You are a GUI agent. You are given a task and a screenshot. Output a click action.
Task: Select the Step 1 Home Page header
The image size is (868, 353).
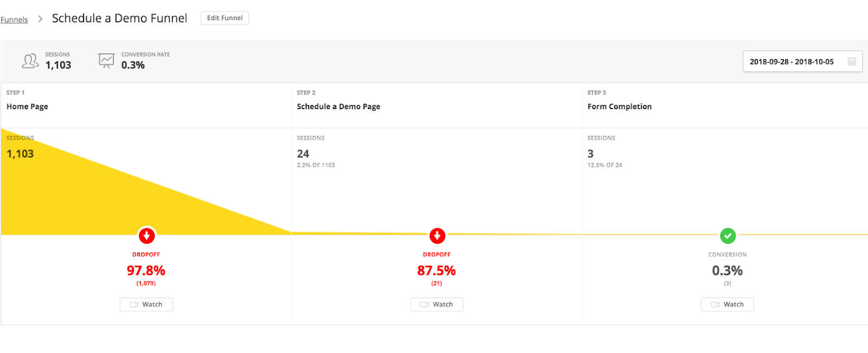[x=27, y=106]
